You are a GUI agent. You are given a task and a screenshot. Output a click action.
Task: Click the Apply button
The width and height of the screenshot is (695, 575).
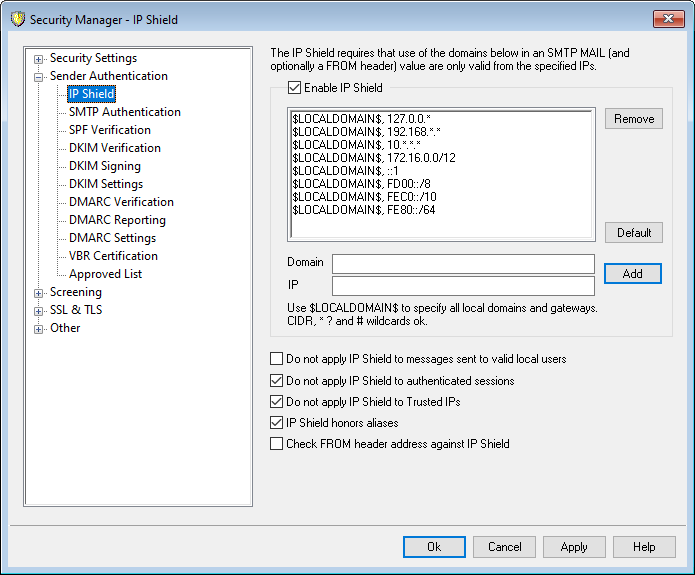(573, 547)
